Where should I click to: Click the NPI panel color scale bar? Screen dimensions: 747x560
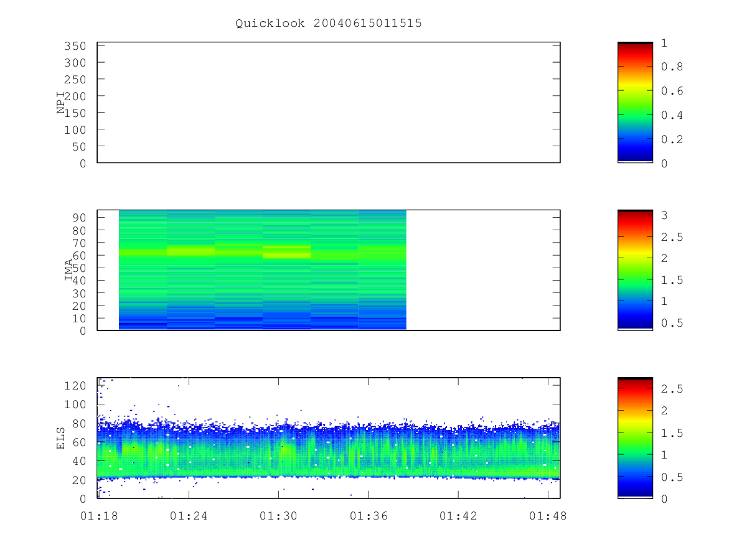tap(635, 103)
